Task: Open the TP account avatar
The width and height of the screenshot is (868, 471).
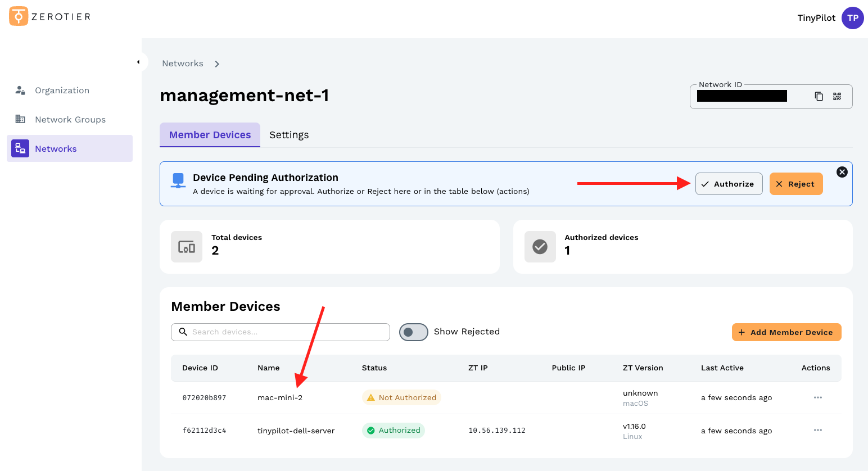Action: point(852,18)
